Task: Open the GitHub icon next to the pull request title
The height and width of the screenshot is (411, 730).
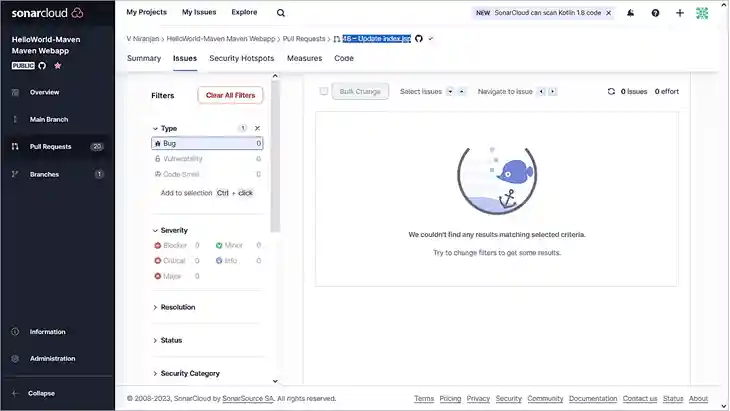Action: click(419, 39)
